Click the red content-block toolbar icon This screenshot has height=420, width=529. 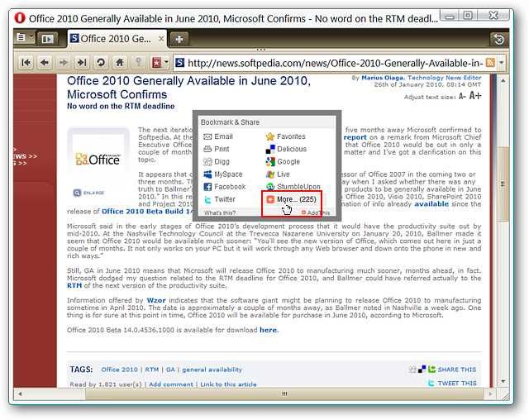pos(157,63)
